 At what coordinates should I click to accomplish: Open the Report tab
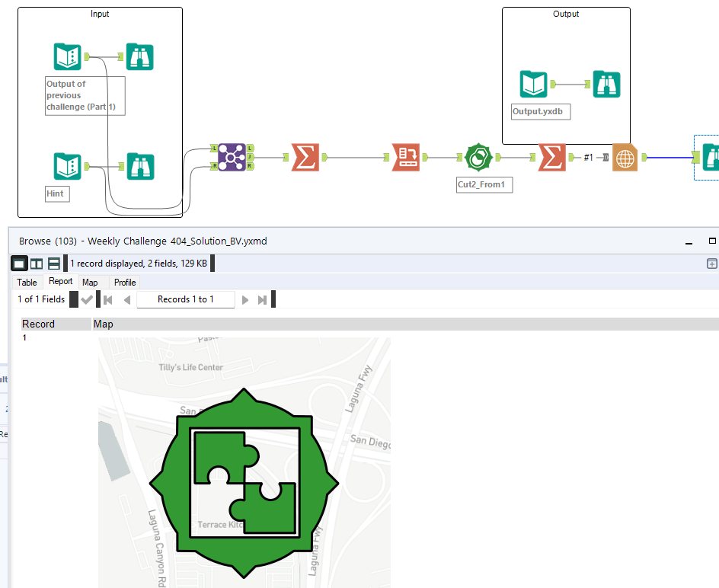pos(60,281)
